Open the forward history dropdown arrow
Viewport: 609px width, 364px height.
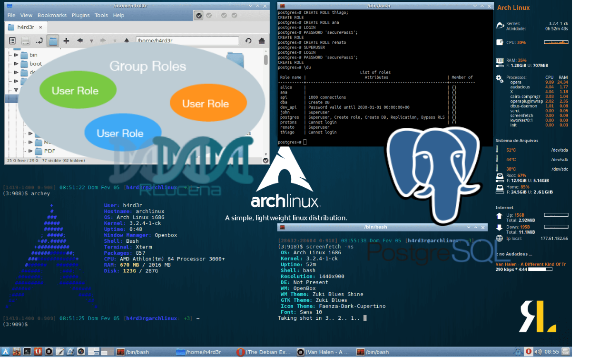point(114,41)
